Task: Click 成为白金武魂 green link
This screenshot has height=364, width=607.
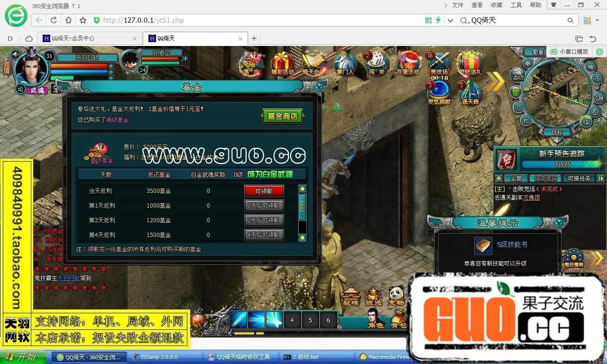Action: [x=270, y=174]
